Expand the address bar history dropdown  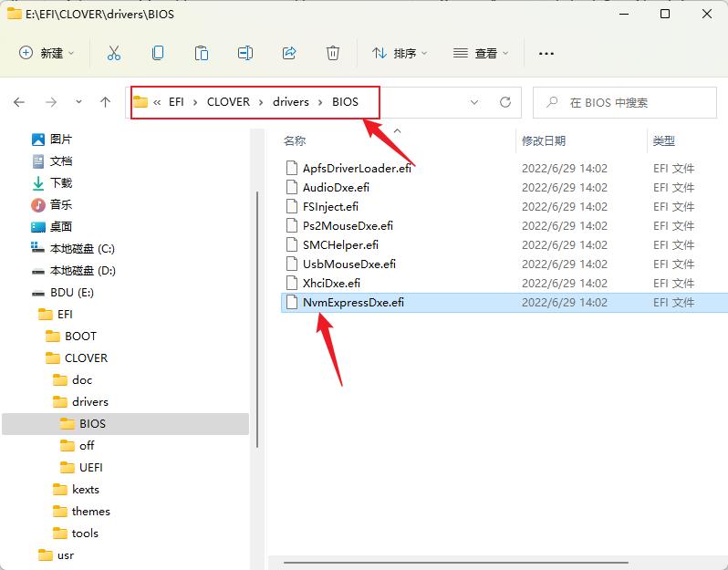(x=474, y=102)
